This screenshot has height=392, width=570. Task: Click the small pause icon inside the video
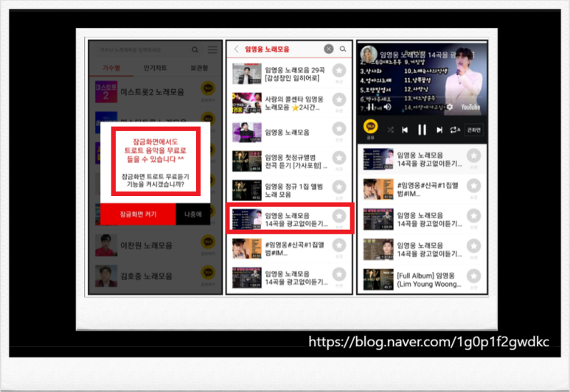[x=370, y=107]
